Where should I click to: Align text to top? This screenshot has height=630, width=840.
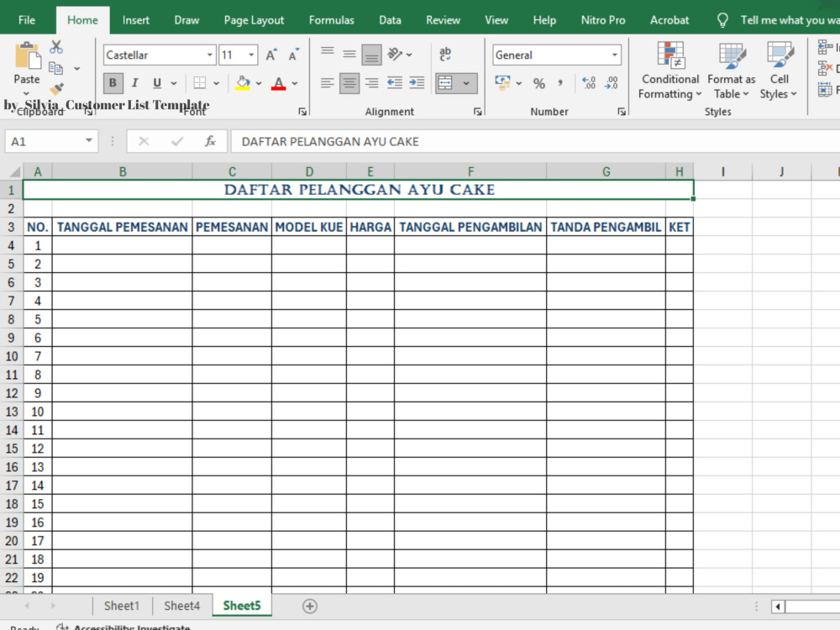[x=328, y=52]
